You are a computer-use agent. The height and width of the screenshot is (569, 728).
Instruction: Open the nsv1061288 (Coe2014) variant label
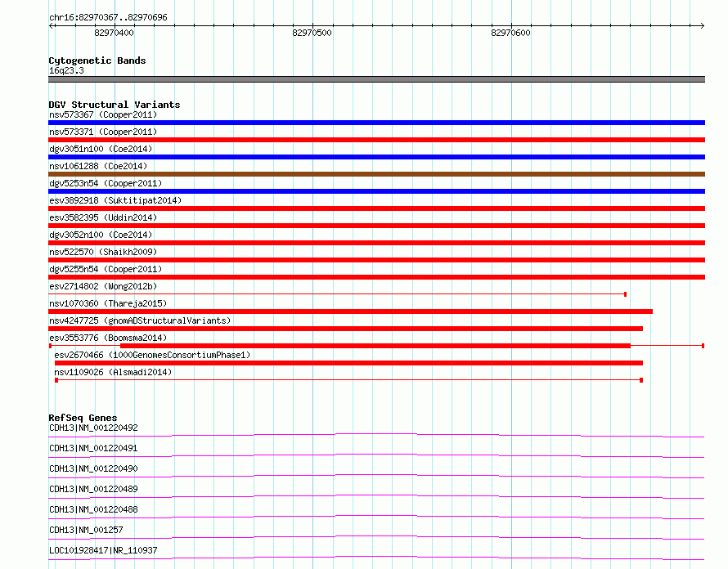[x=98, y=166]
